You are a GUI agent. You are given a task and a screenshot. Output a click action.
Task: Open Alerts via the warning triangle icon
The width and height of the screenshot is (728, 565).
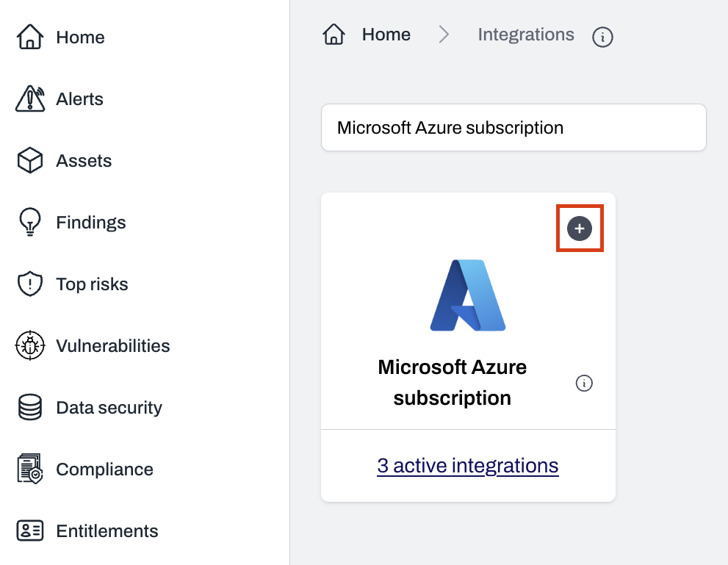(x=29, y=98)
